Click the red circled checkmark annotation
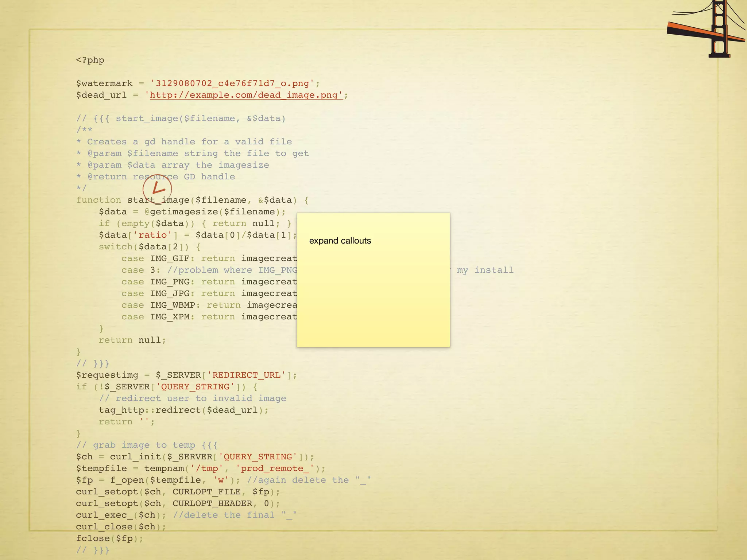Viewport: 747px width, 560px height. tap(157, 189)
